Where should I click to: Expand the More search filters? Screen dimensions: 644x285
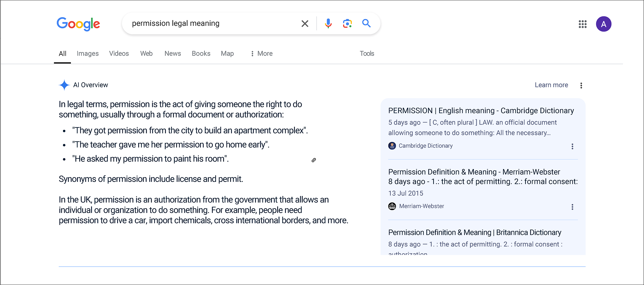(x=261, y=53)
